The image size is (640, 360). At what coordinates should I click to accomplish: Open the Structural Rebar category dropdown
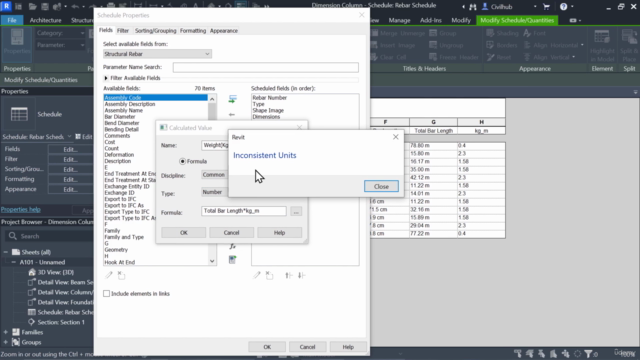[x=157, y=54]
